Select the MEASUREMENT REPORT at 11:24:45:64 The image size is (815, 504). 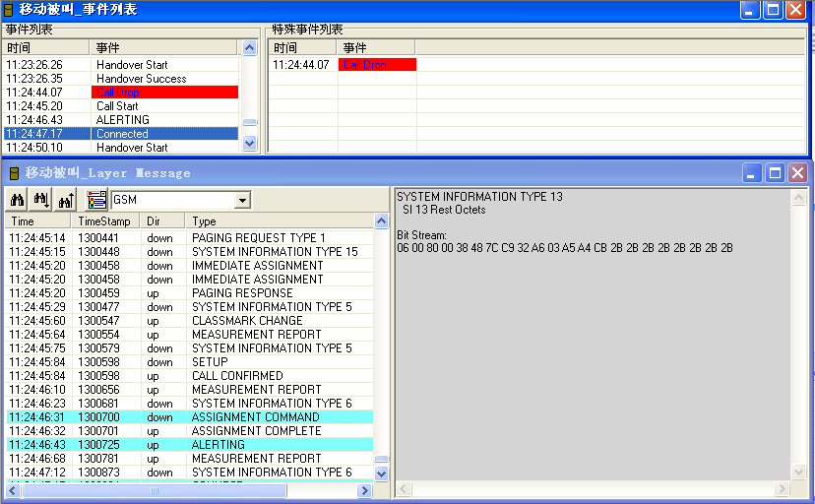190,335
